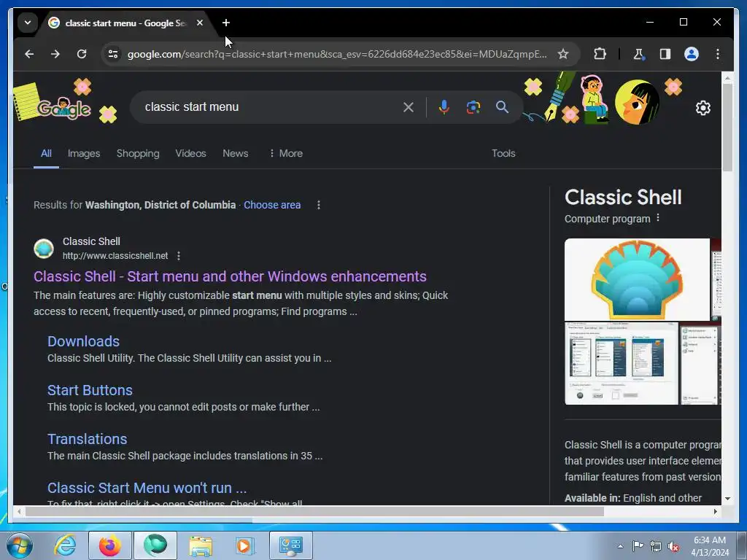
Task: Open Google quick settings gear
Action: pyautogui.click(x=703, y=108)
